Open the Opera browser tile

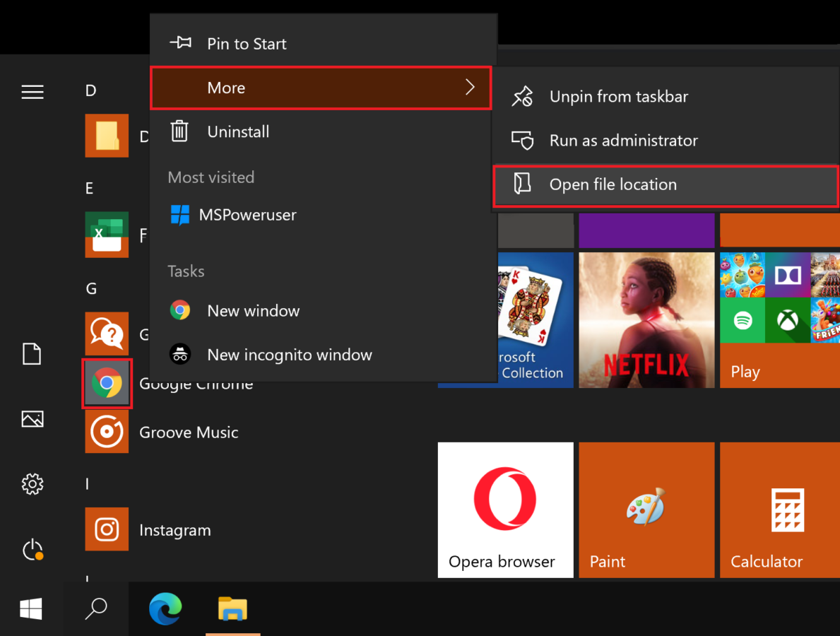pos(505,510)
